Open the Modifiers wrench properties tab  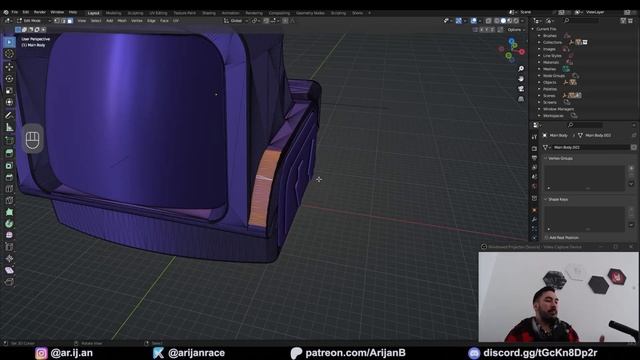[534, 220]
